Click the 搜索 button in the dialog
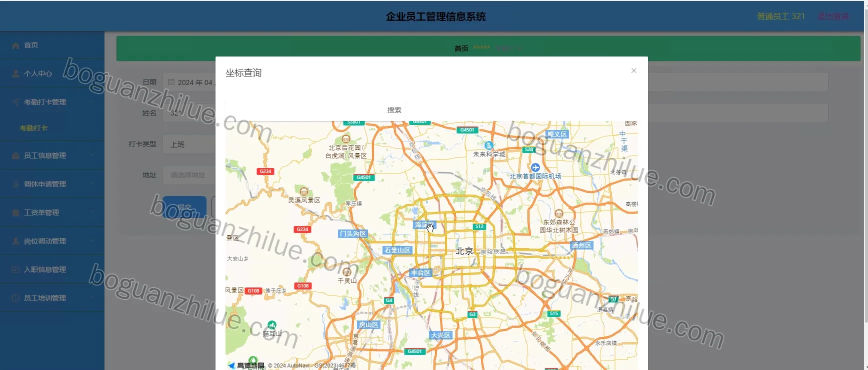The width and height of the screenshot is (868, 370). pyautogui.click(x=394, y=110)
